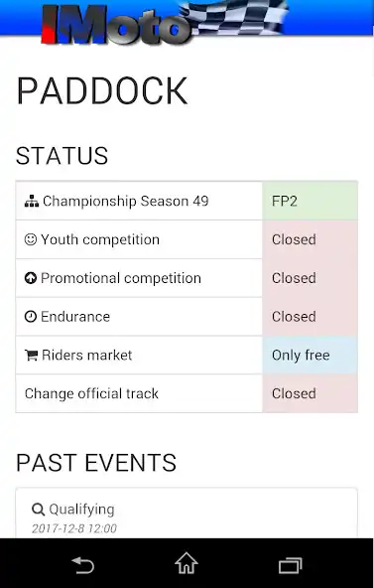
Task: Tap the Android recent apps button
Action: click(x=291, y=565)
